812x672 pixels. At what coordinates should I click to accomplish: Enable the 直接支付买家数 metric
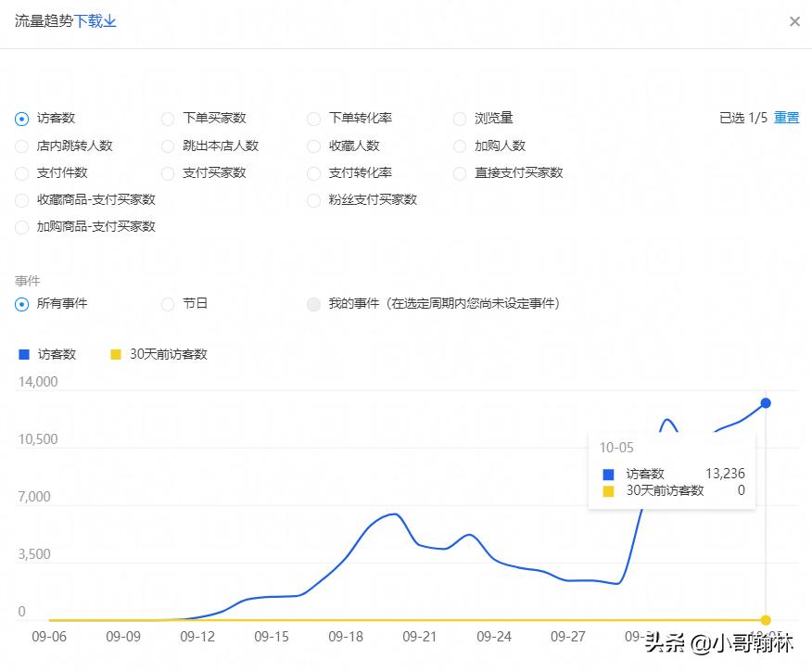pos(460,173)
